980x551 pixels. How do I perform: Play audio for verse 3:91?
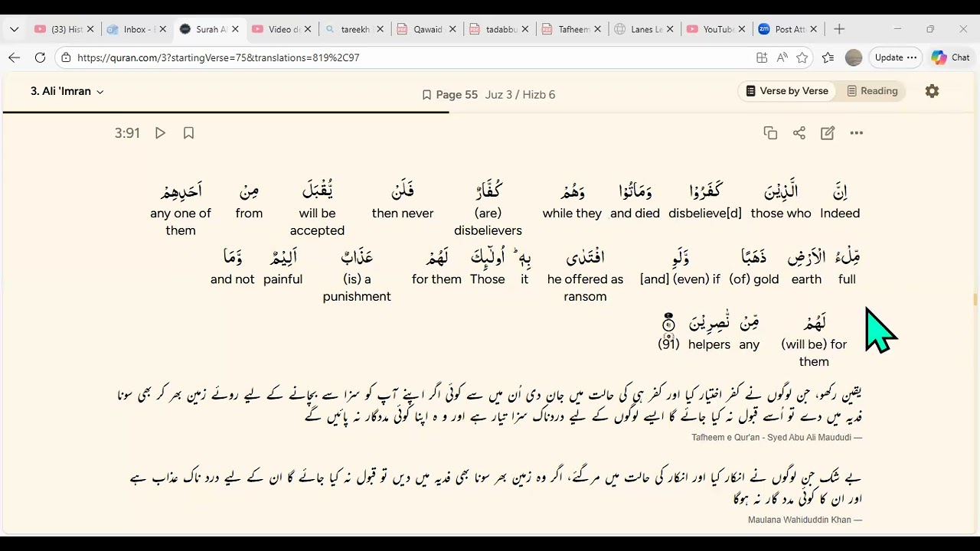click(160, 133)
